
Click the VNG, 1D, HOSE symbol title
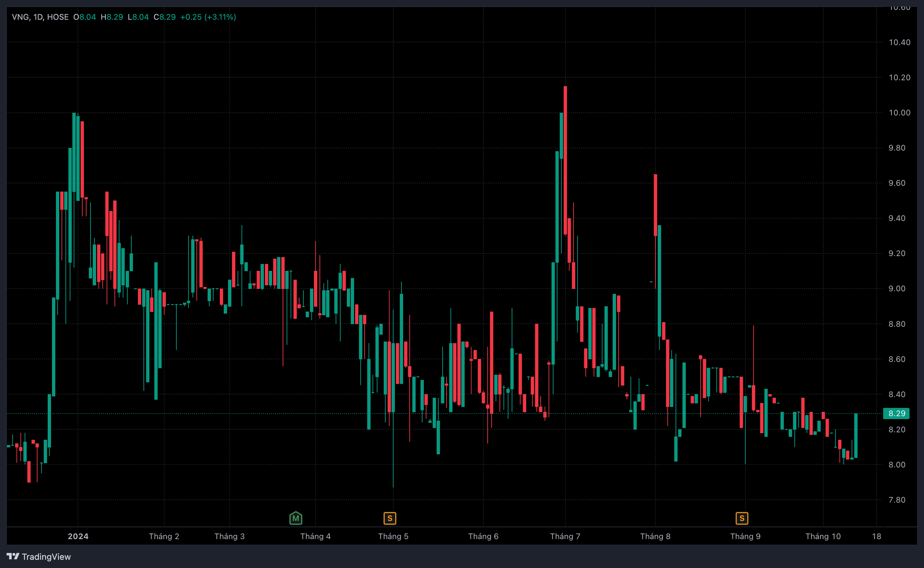coord(40,17)
